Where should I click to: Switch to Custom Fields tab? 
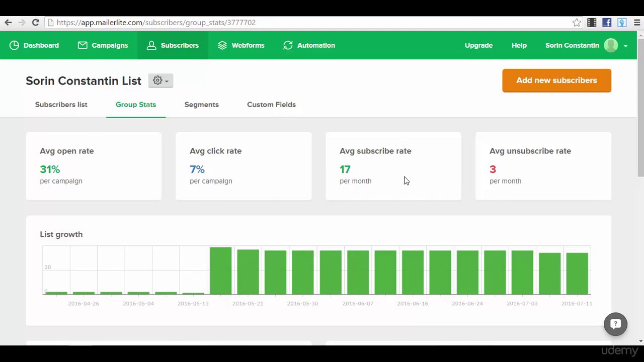point(271,105)
